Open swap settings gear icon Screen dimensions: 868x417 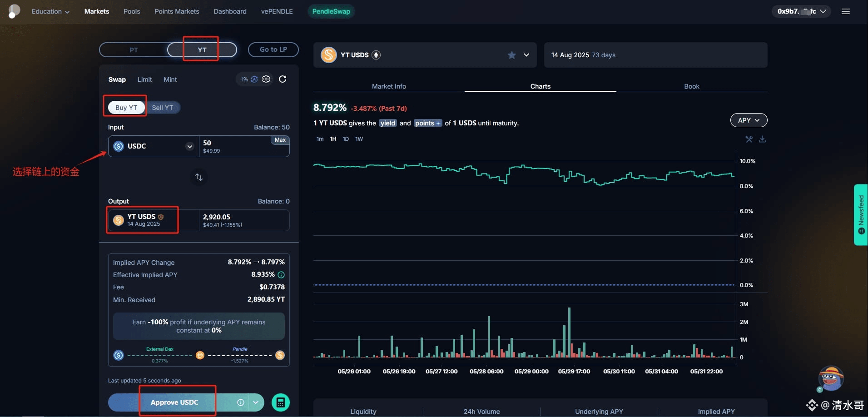(x=266, y=79)
